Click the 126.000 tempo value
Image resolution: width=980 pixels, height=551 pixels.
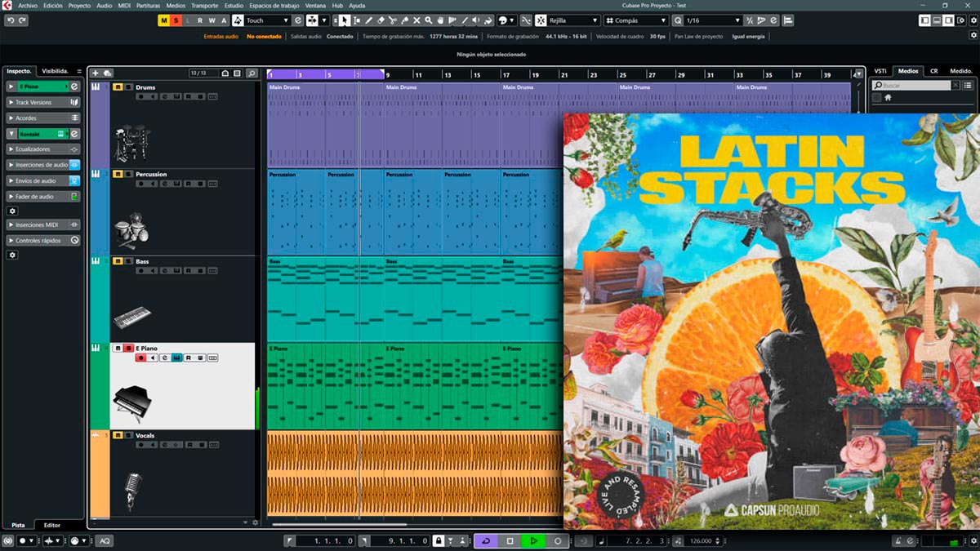tap(701, 540)
